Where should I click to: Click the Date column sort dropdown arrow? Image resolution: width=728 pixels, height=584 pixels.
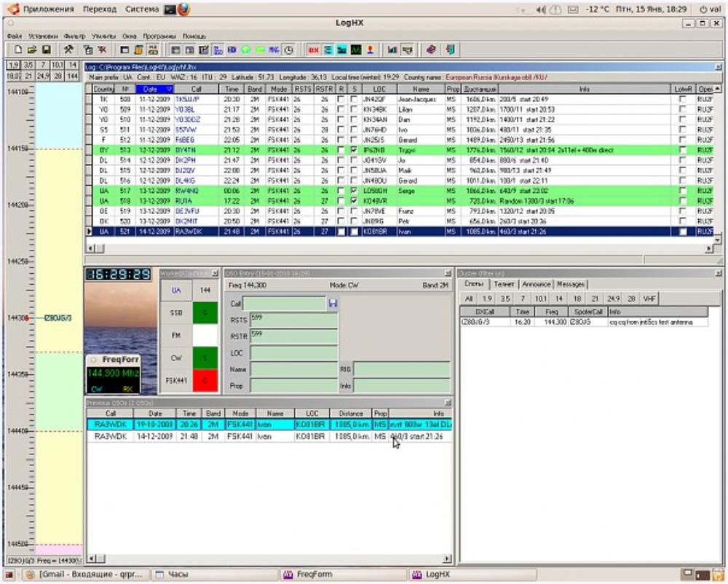169,89
